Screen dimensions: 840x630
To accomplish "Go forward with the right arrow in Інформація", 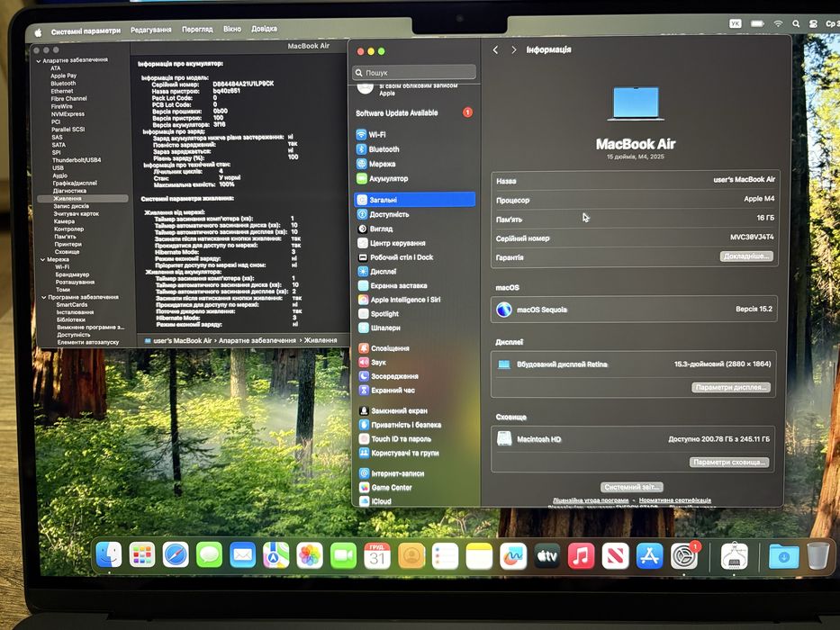I will click(x=514, y=49).
